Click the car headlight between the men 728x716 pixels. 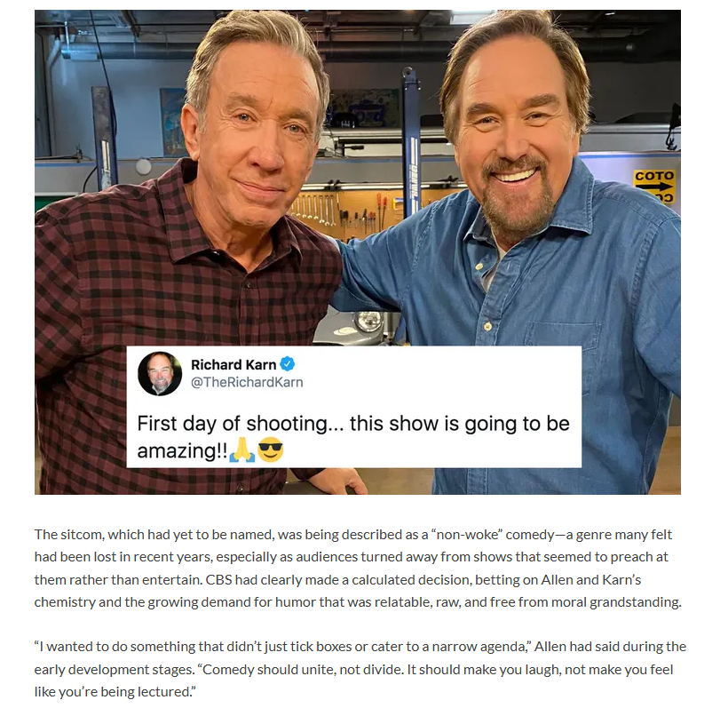368,321
